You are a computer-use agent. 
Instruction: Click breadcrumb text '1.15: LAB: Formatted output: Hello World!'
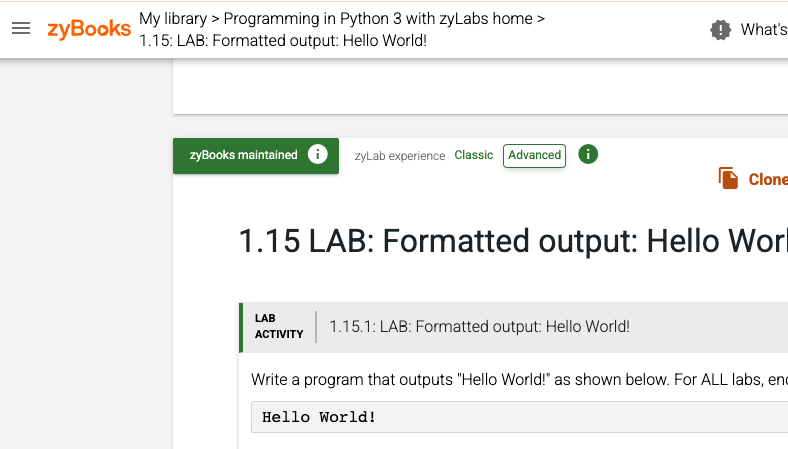coord(283,41)
